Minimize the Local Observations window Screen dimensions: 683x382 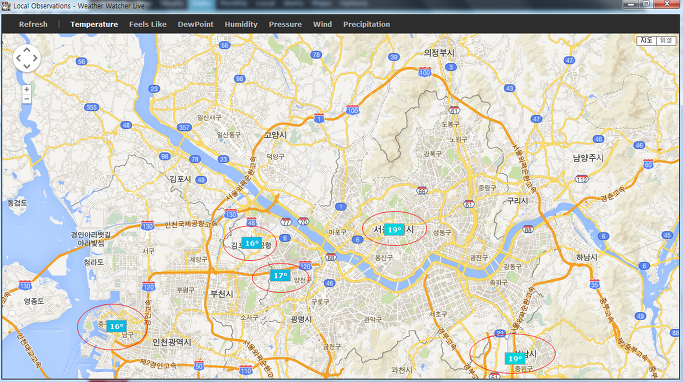click(x=630, y=4)
